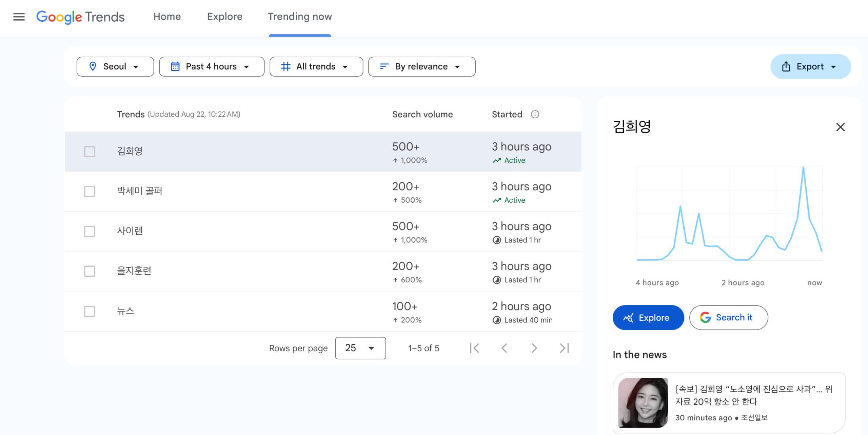The width and height of the screenshot is (868, 435).
Task: Open the 조선일보 news article about 김희영
Action: pyautogui.click(x=729, y=403)
